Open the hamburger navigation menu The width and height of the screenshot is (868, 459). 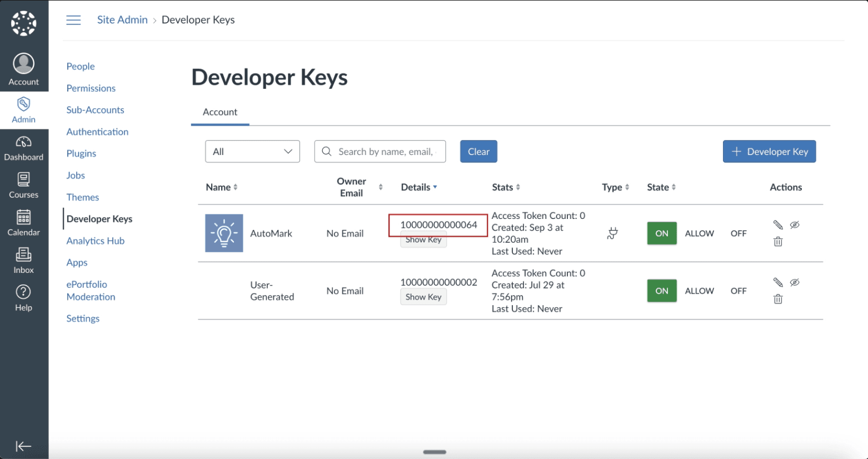click(73, 19)
